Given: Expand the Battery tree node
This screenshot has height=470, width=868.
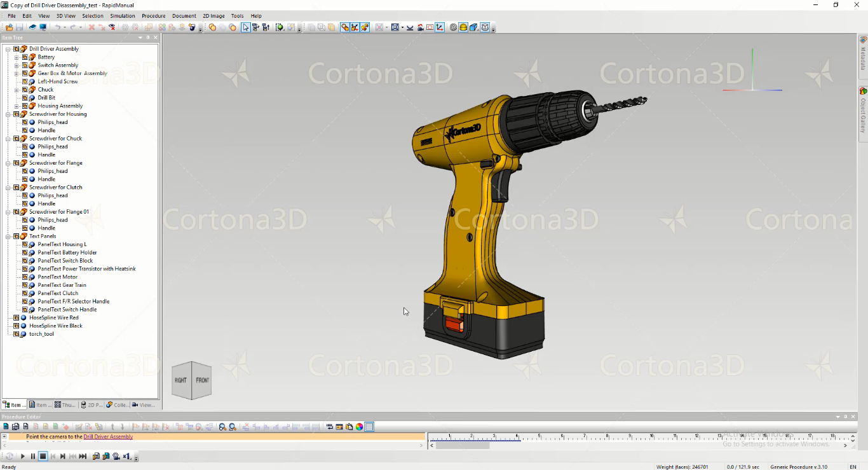Looking at the screenshot, I should (17, 57).
